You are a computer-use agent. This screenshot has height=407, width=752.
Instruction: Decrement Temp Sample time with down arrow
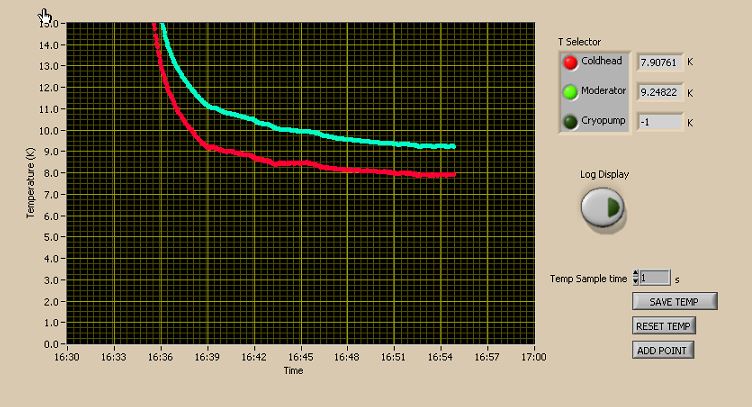point(635,281)
